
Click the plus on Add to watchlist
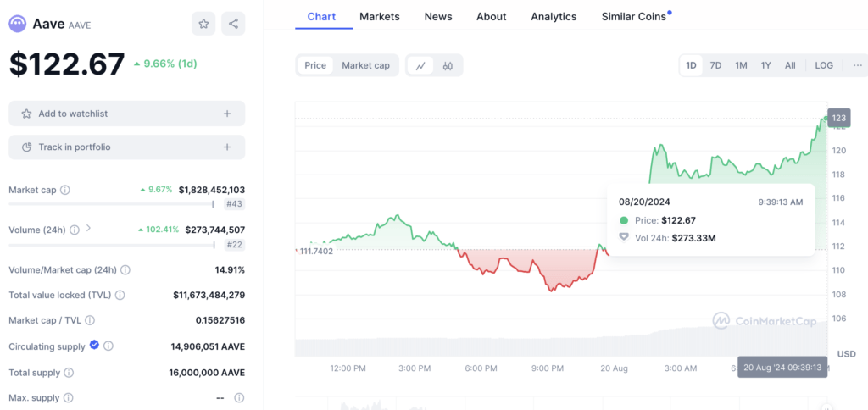tap(227, 114)
